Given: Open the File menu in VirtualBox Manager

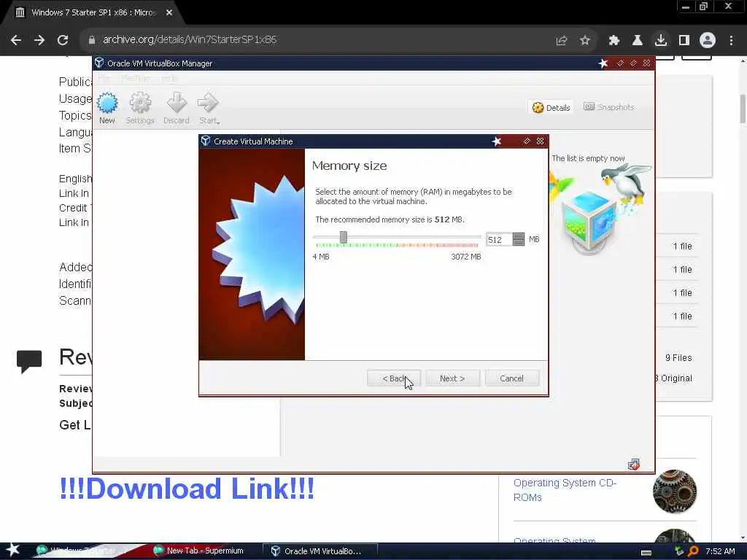Looking at the screenshot, I should click(x=104, y=78).
